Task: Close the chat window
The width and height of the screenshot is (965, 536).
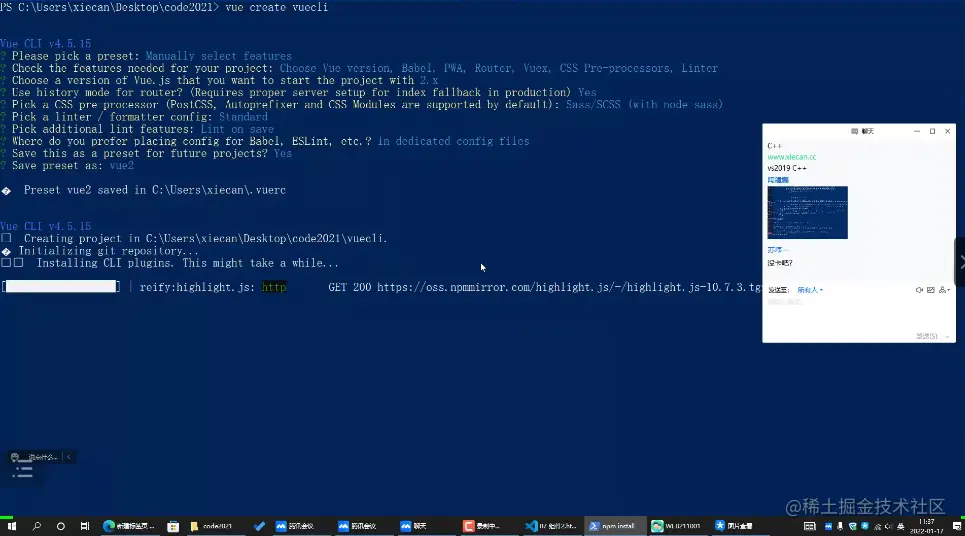Action: coord(948,131)
